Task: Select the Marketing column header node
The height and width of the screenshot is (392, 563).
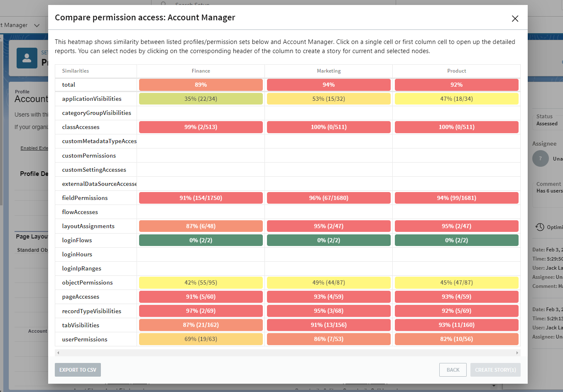Action: (x=328, y=71)
